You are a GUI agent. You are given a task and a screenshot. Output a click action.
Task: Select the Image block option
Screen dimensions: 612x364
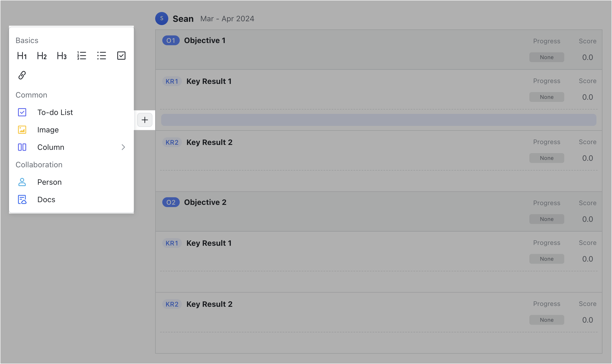48,130
